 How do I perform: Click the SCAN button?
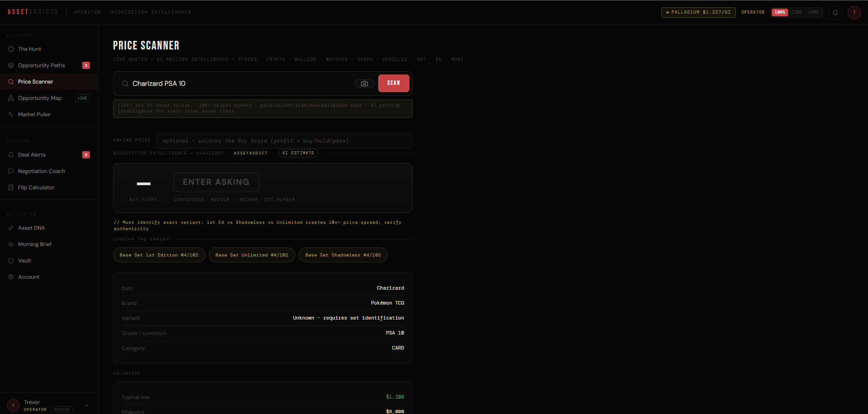(x=394, y=83)
